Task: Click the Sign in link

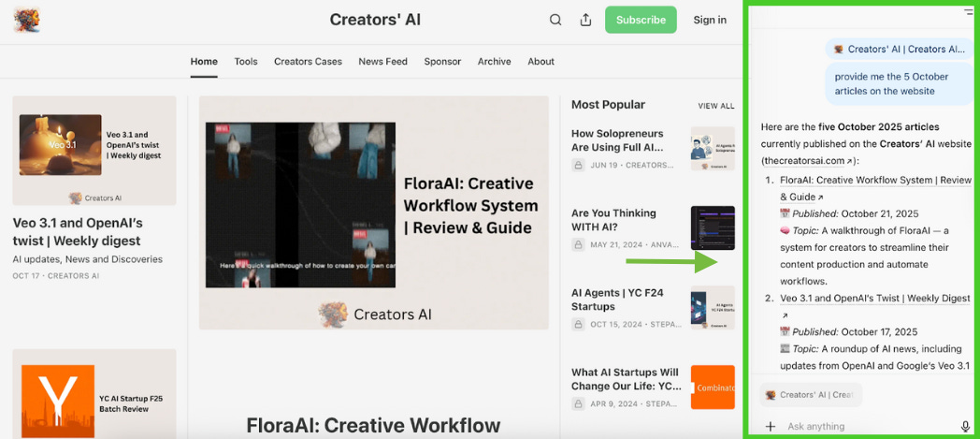Action: coord(710,20)
